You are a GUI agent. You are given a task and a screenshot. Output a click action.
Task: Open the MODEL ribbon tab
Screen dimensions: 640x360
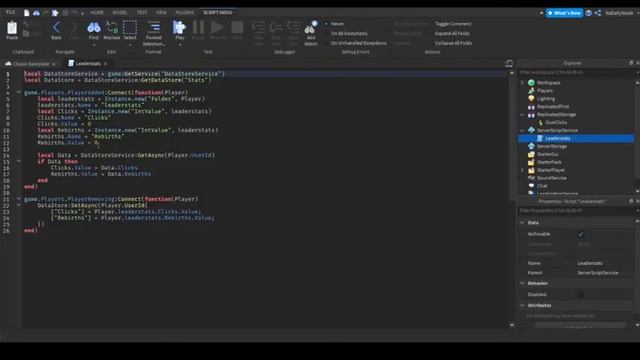click(120, 13)
